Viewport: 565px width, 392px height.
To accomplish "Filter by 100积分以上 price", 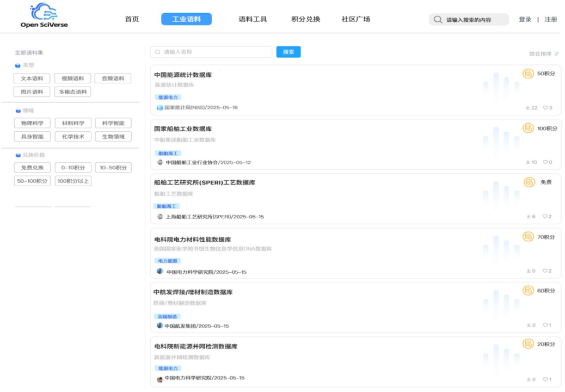I will click(x=73, y=181).
